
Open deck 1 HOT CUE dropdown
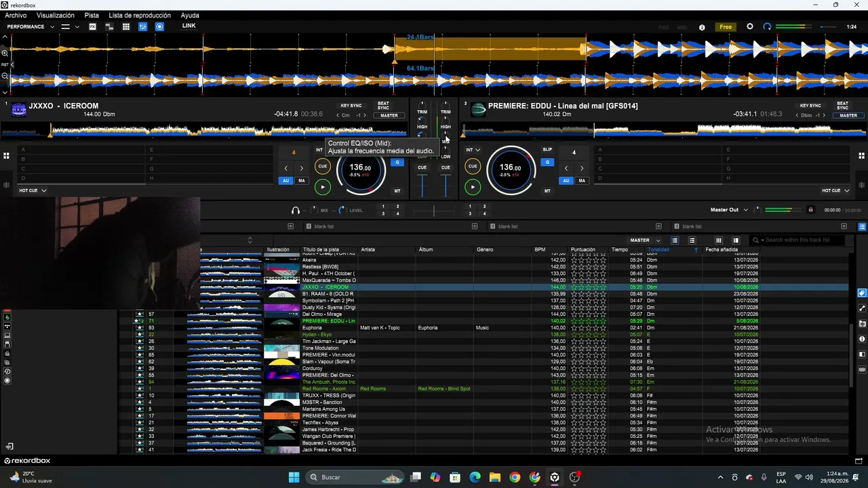coord(33,190)
